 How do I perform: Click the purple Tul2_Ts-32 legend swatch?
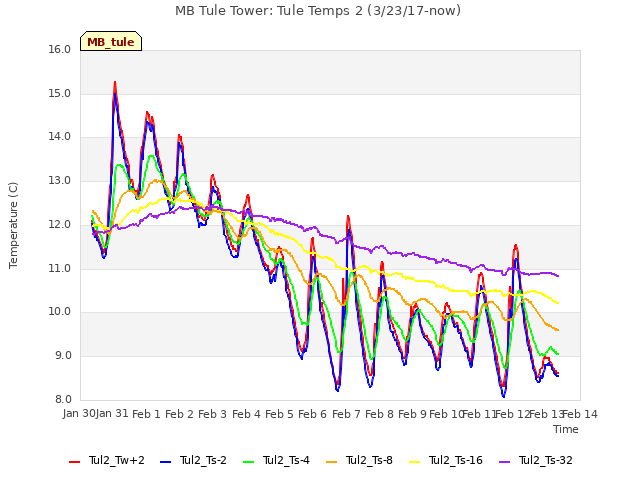[504, 462]
